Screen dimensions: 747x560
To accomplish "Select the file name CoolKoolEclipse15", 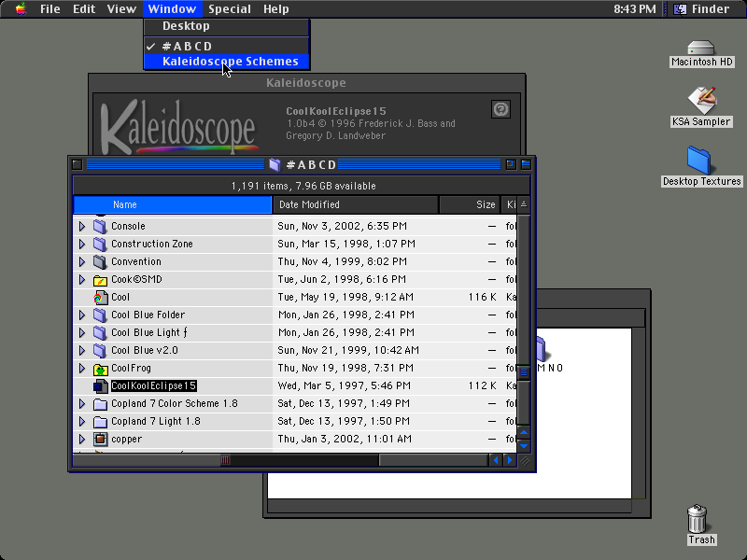I will click(x=153, y=385).
